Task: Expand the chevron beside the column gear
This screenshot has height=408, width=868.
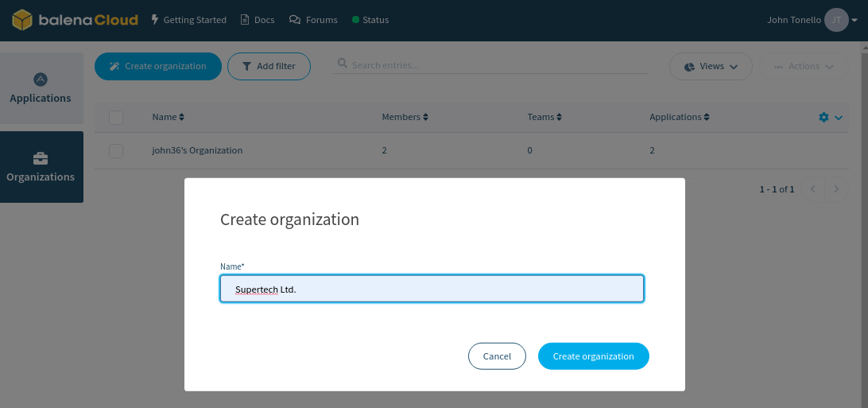Action: coord(838,118)
